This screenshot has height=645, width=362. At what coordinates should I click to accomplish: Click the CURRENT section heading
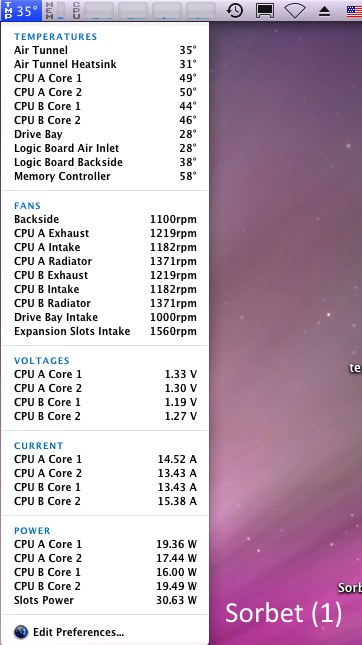tap(39, 446)
